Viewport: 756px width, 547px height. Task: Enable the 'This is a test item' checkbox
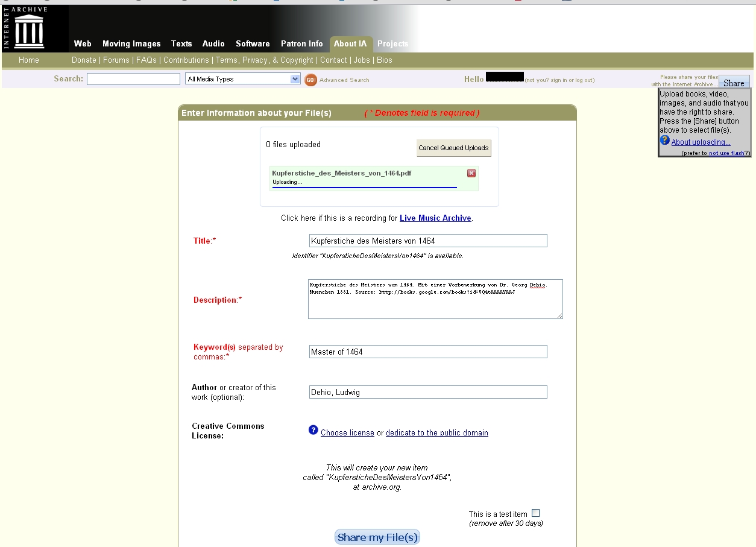pyautogui.click(x=535, y=513)
